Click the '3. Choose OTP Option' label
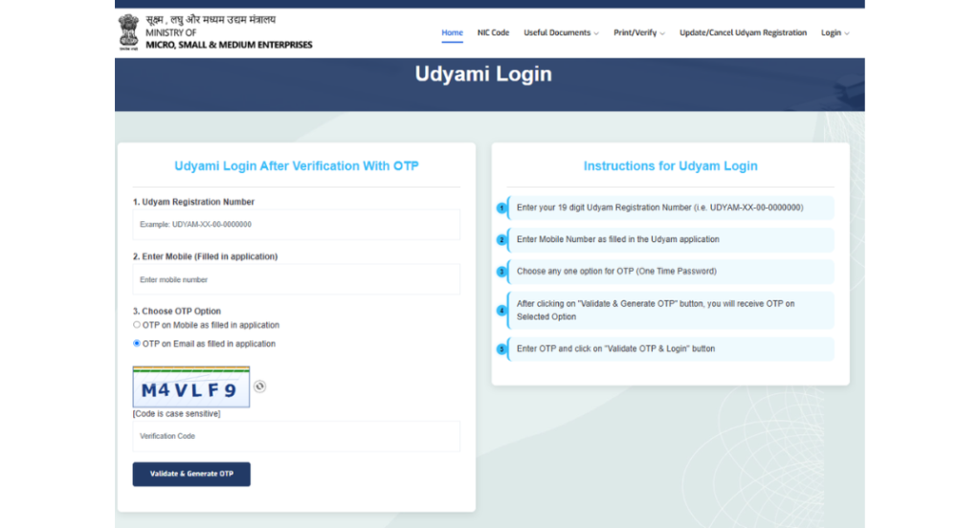Image resolution: width=980 pixels, height=528 pixels. click(177, 311)
